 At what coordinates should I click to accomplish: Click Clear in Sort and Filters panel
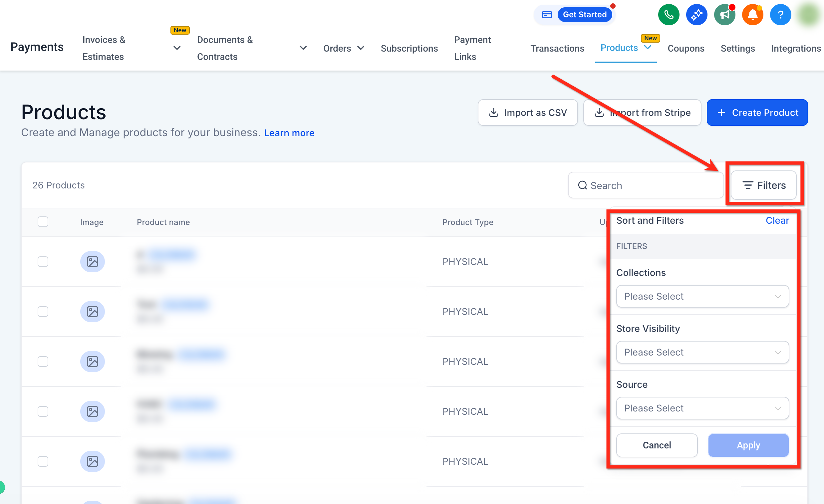coord(777,220)
